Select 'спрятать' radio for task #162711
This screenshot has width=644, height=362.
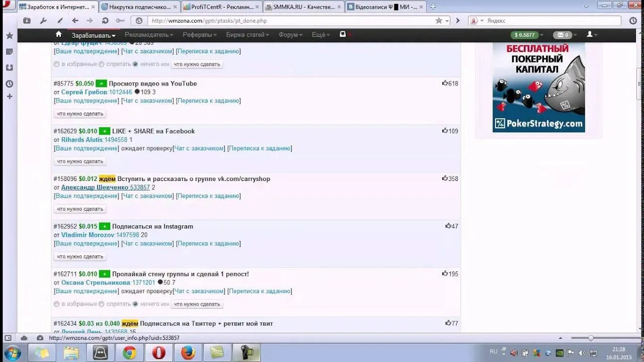101,304
